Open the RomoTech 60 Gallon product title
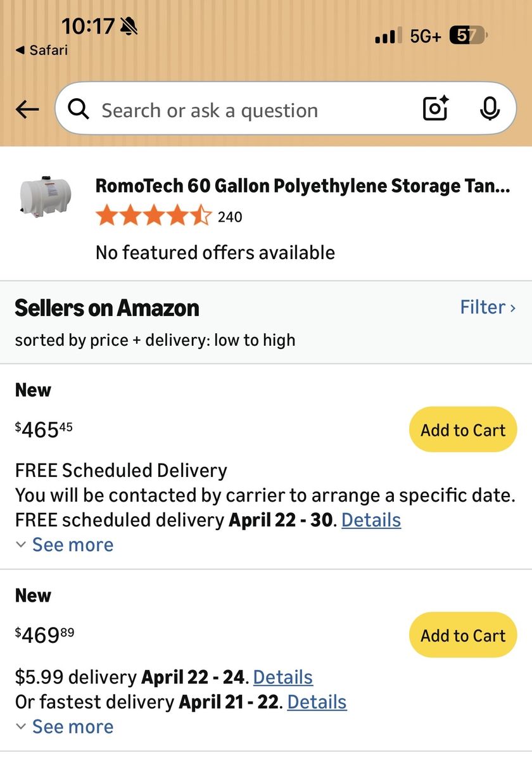 click(x=302, y=186)
